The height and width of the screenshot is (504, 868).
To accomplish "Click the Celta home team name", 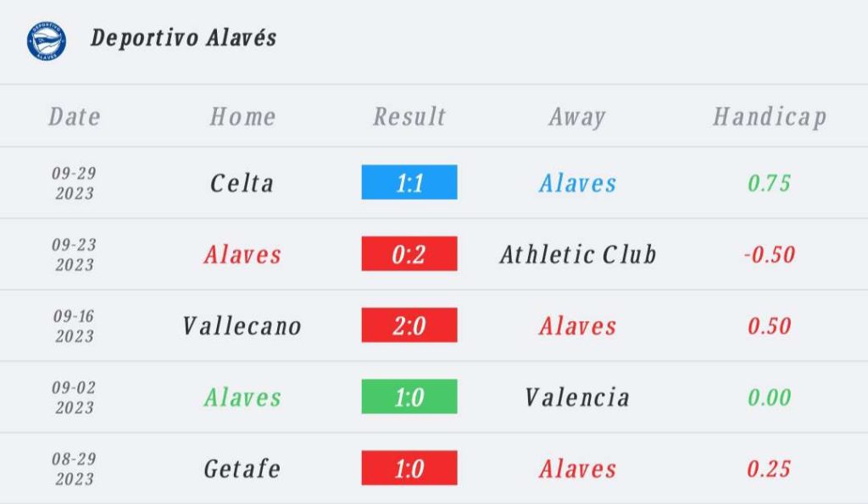I will (x=242, y=183).
